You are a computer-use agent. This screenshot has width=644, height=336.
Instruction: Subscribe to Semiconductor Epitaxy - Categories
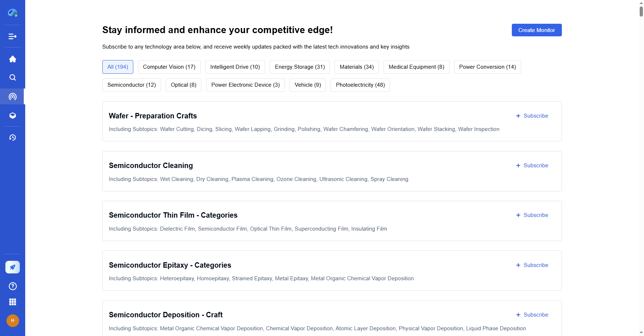pyautogui.click(x=532, y=265)
